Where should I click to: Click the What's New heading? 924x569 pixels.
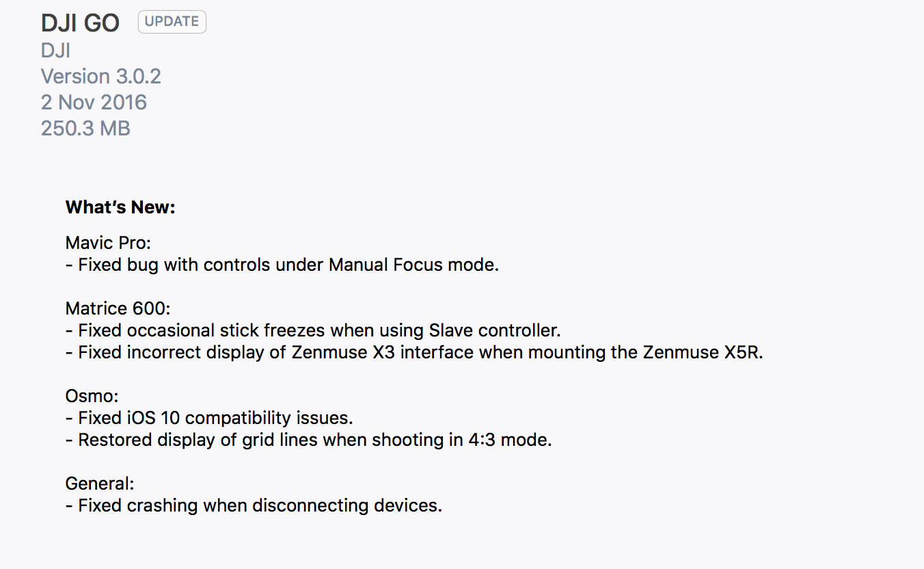120,207
